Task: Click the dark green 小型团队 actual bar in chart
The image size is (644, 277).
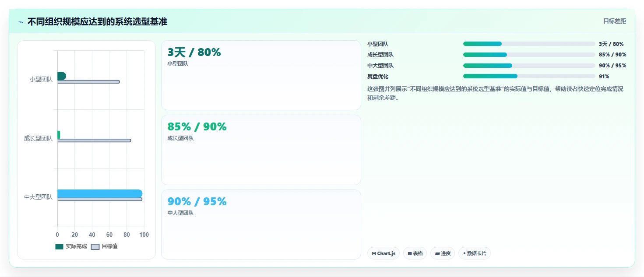Action: [61, 76]
